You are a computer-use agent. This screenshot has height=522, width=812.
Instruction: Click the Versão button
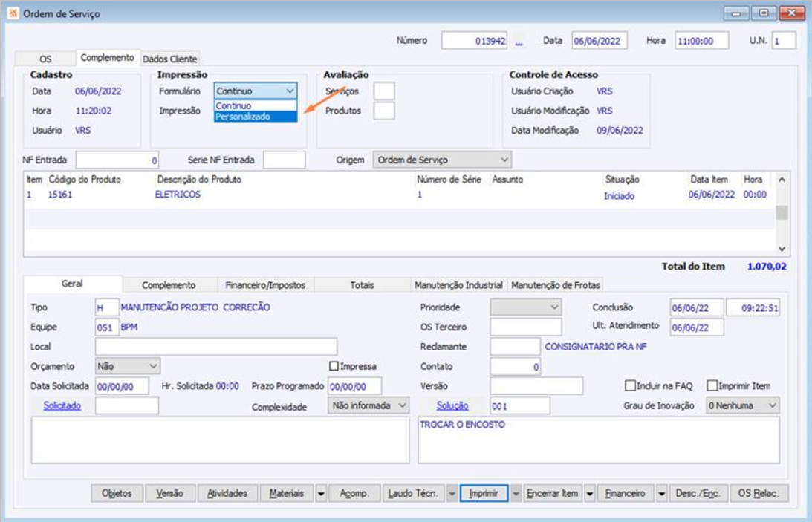coord(170,494)
